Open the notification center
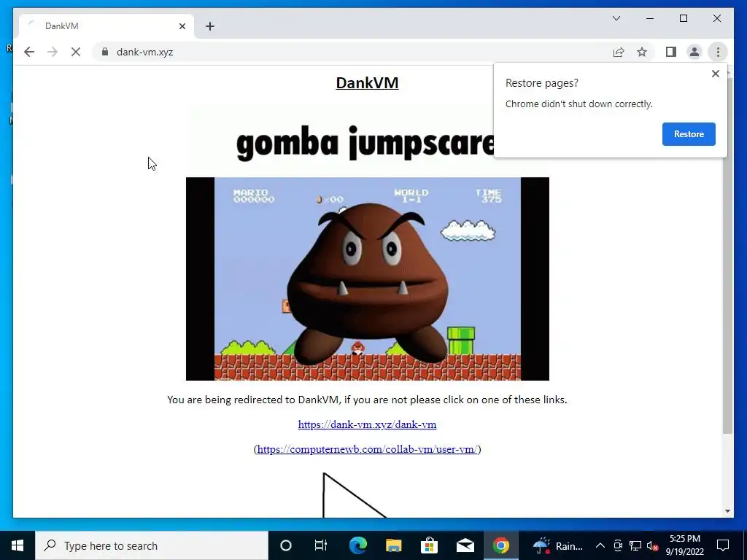The image size is (747, 560). (723, 545)
